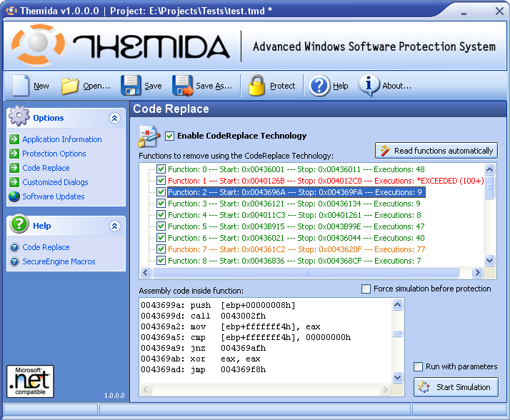This screenshot has width=510, height=420.
Task: Click function list scroll down arrow
Action: 489,260
